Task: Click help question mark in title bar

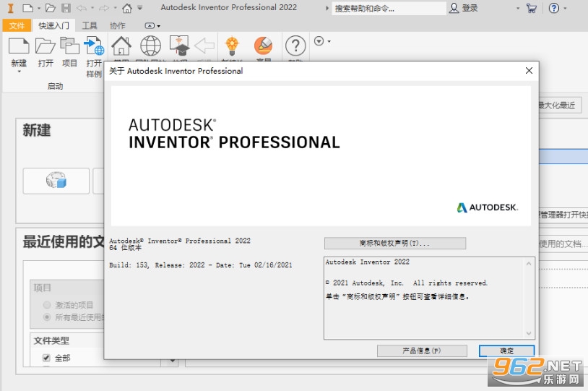Action: [x=553, y=8]
